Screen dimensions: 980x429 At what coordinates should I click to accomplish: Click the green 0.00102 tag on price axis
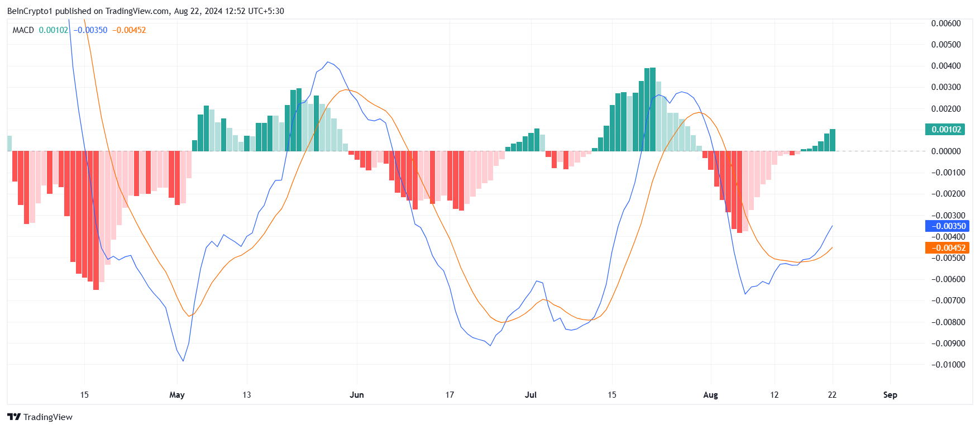946,130
